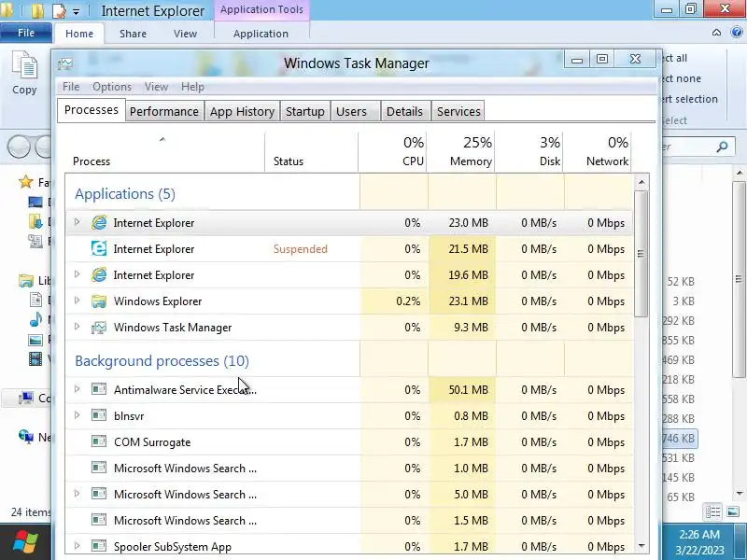Expand the blnsvr process
The width and height of the screenshot is (747, 560).
tap(77, 415)
